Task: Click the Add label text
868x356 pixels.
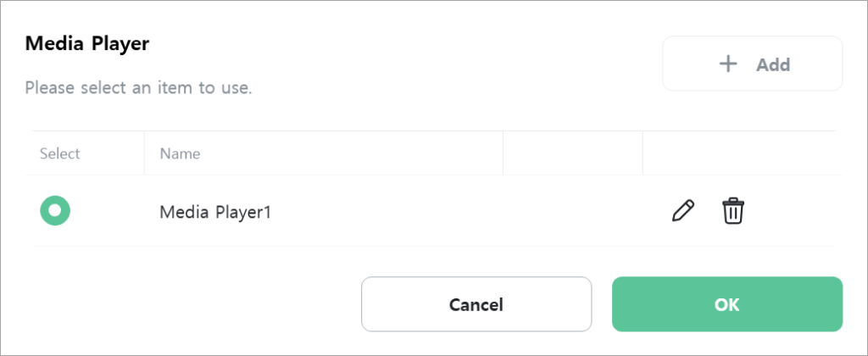Action: [x=773, y=64]
